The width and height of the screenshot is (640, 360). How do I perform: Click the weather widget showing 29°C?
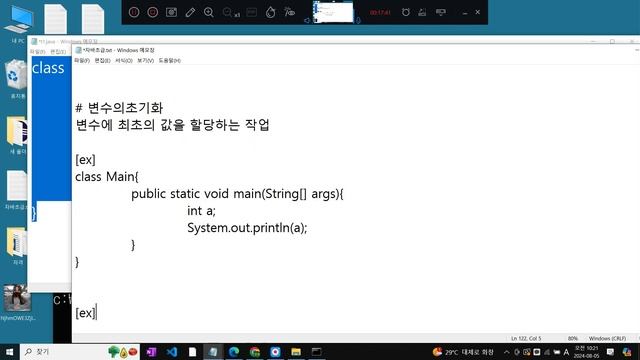tap(463, 352)
